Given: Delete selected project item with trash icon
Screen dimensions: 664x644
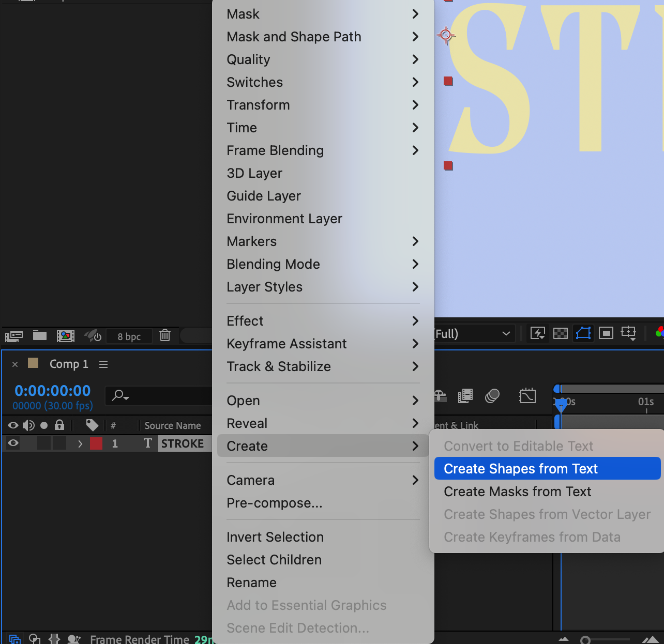Looking at the screenshot, I should [x=165, y=335].
